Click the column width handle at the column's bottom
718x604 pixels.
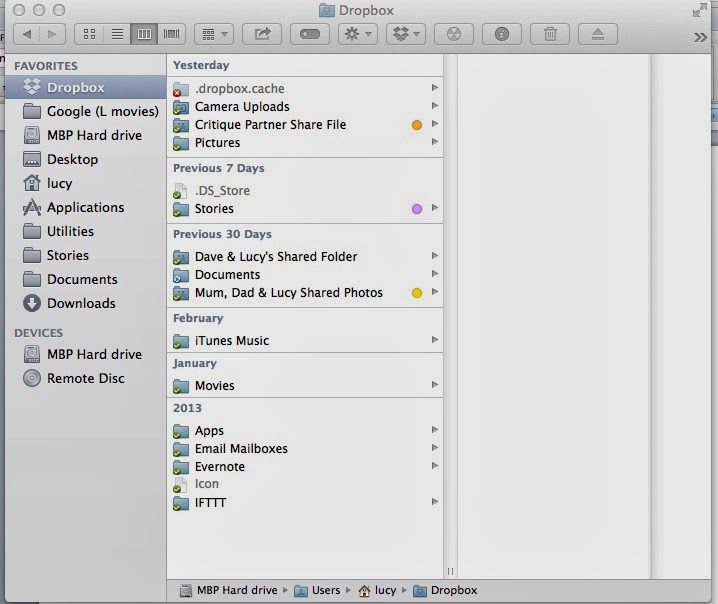pyautogui.click(x=451, y=571)
